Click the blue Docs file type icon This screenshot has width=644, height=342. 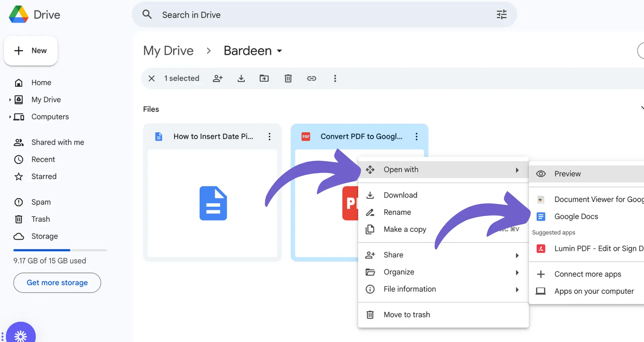[159, 136]
